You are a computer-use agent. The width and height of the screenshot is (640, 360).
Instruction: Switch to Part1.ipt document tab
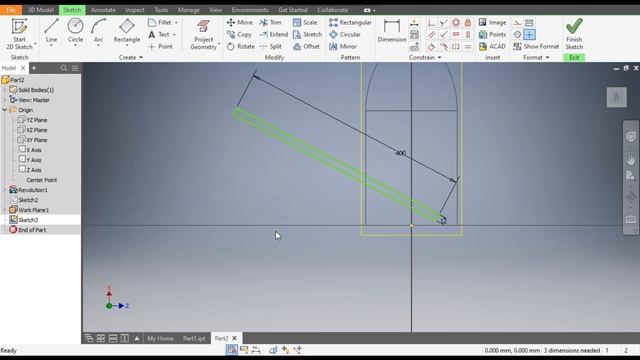[x=194, y=338]
